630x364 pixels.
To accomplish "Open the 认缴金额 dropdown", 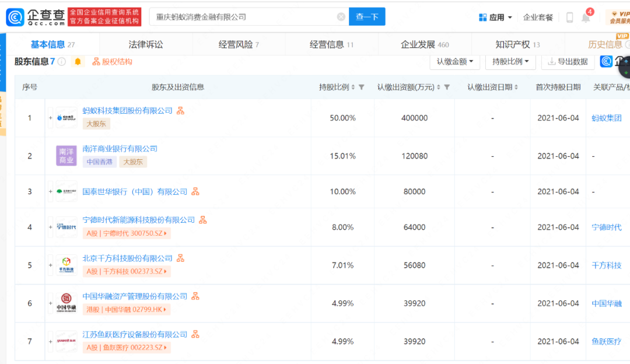I will click(455, 61).
